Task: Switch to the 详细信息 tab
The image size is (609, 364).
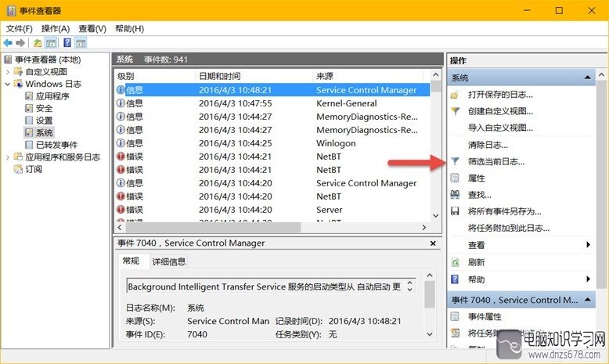Action: [x=168, y=261]
